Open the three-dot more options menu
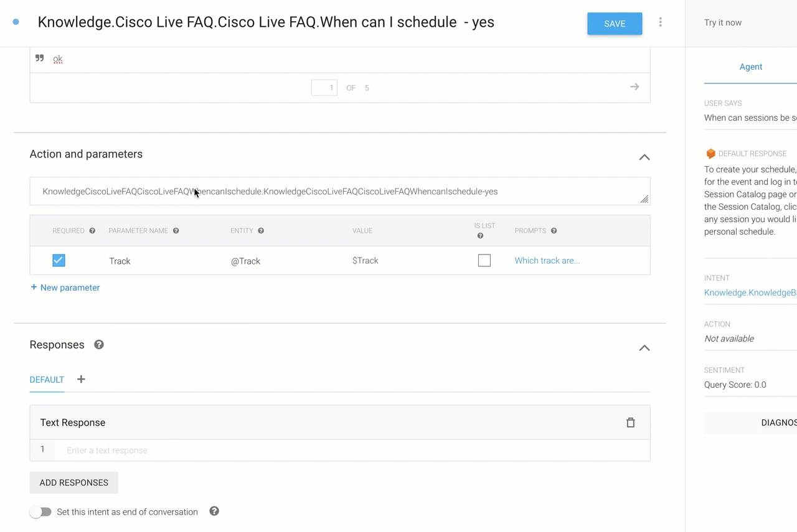 660,22
